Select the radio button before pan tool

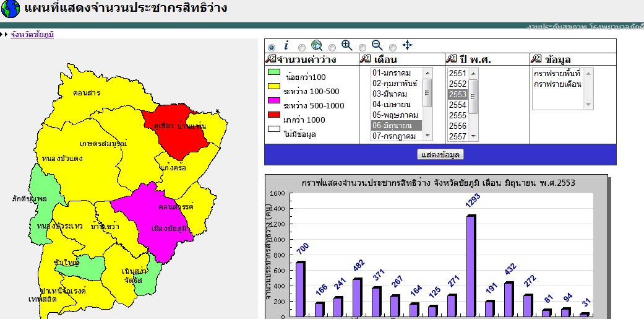[x=393, y=48]
